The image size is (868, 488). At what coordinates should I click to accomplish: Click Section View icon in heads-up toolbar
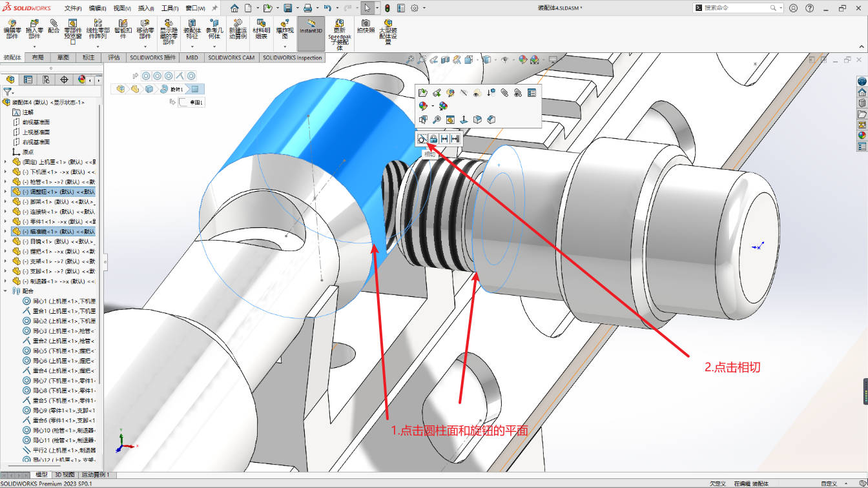[x=445, y=59]
